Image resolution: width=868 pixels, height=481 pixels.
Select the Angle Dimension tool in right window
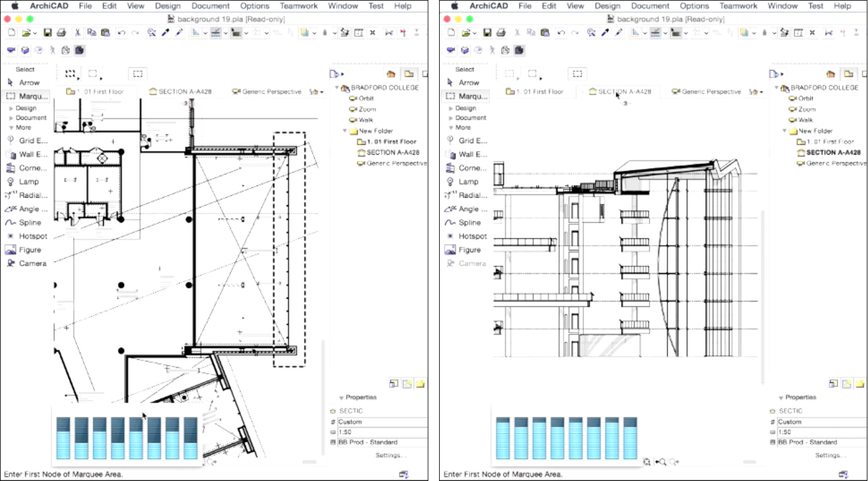[x=465, y=209]
